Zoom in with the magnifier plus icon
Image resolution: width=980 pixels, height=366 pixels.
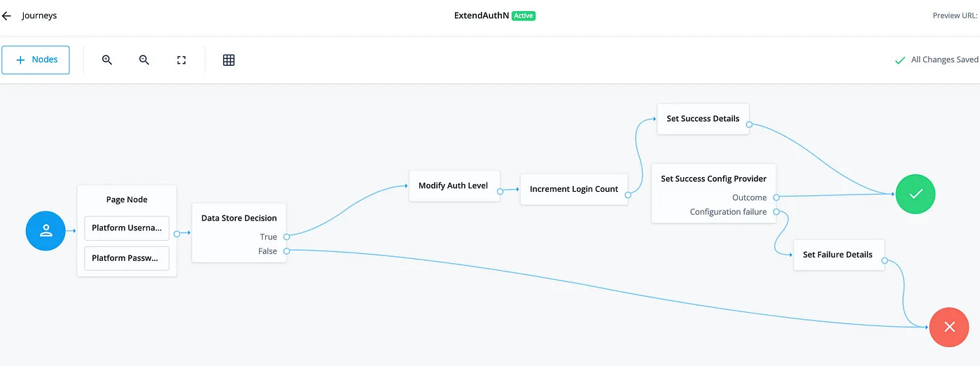pyautogui.click(x=107, y=60)
